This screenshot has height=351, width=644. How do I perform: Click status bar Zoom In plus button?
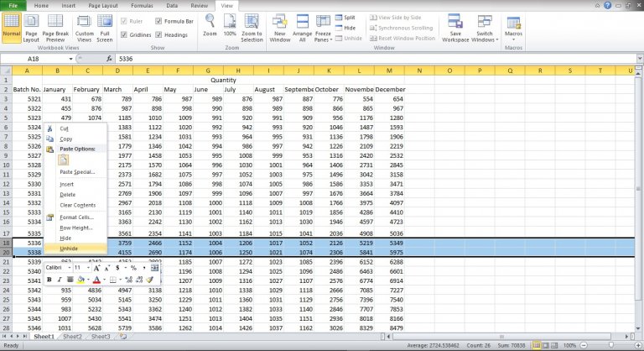[638, 345]
